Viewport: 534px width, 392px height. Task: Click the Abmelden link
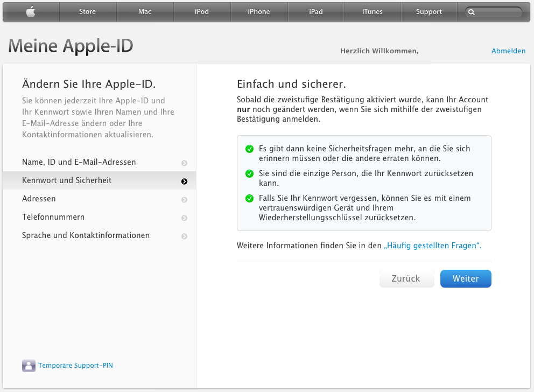[x=508, y=51]
